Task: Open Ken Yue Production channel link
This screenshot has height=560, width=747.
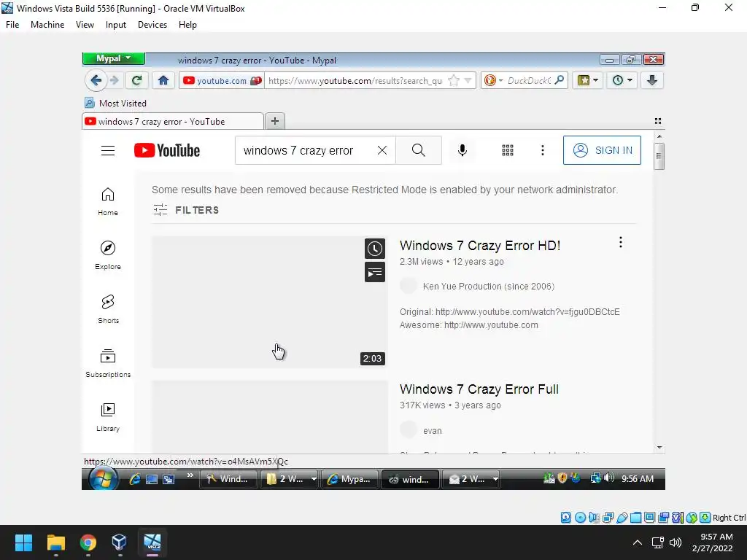Action: pyautogui.click(x=488, y=286)
